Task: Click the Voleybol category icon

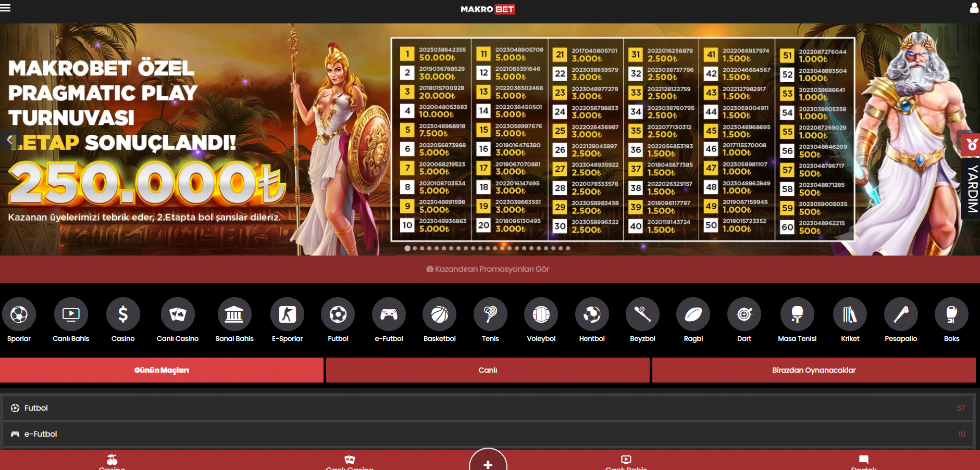Action: [x=541, y=314]
